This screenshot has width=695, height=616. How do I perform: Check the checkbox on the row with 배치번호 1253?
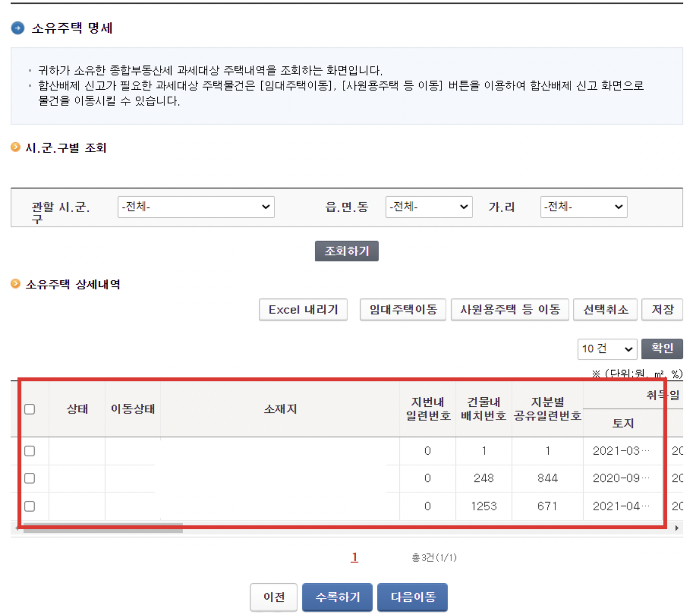point(29,506)
